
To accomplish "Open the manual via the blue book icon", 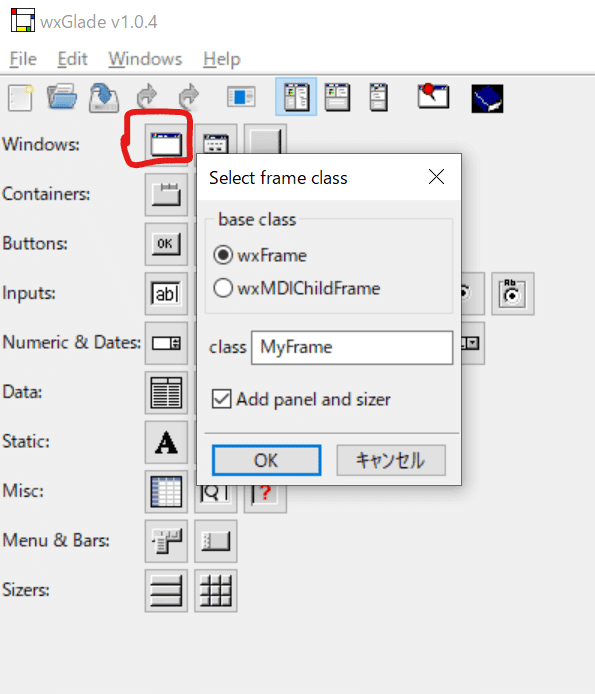I will 487,98.
